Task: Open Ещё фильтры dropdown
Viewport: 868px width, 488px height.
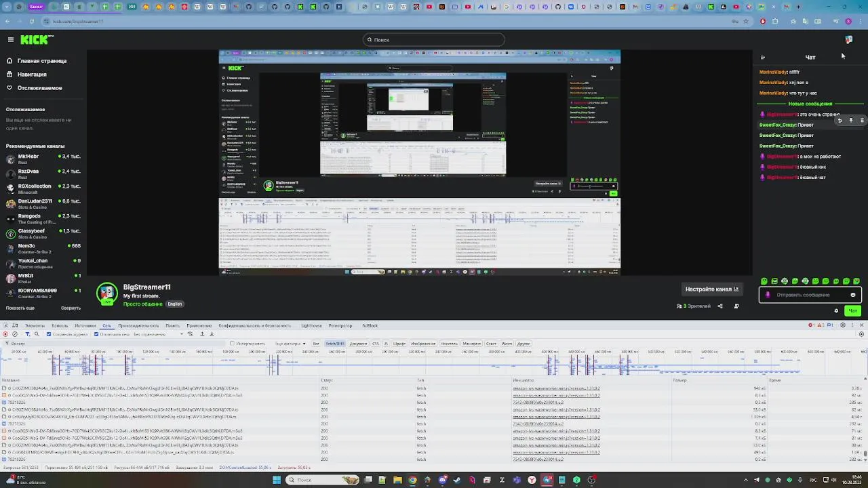Action: point(290,344)
